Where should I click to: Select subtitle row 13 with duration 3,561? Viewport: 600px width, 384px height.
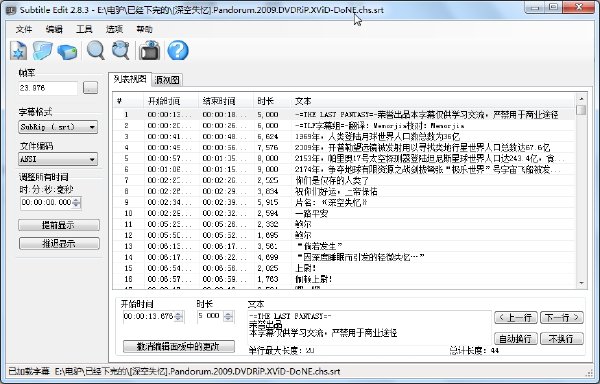344,246
